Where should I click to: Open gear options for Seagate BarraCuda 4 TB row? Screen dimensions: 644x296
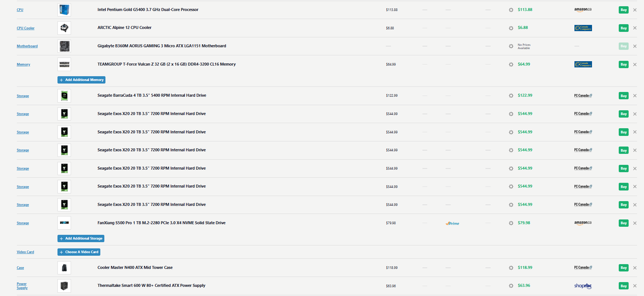pyautogui.click(x=511, y=96)
